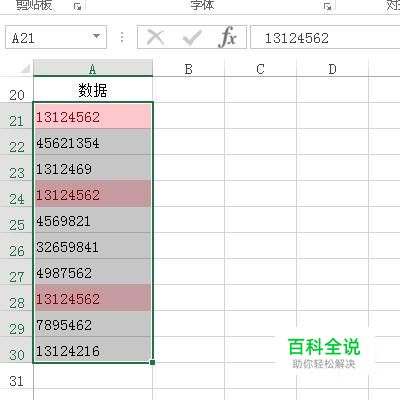Screen dimensions: 400x400
Task: Click cell containing 45621354
Action: (93, 142)
